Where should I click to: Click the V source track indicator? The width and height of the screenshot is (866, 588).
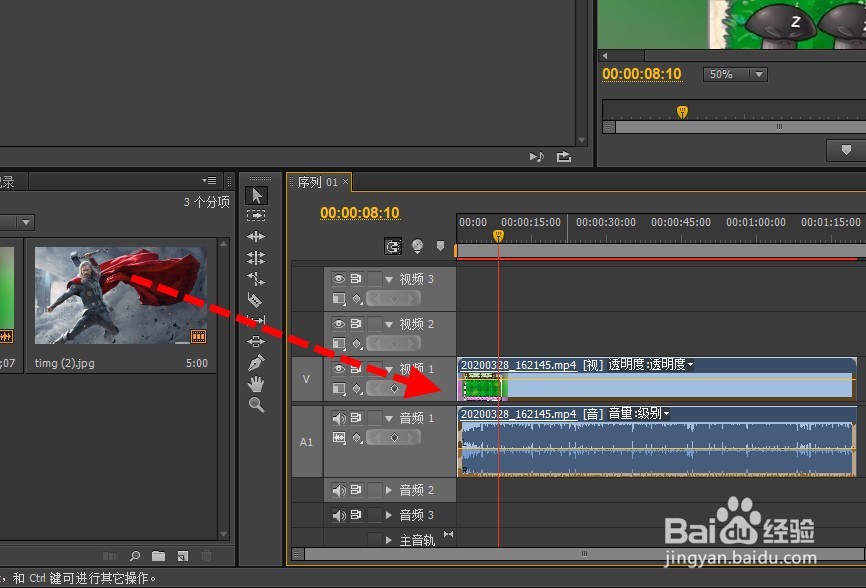pyautogui.click(x=307, y=379)
